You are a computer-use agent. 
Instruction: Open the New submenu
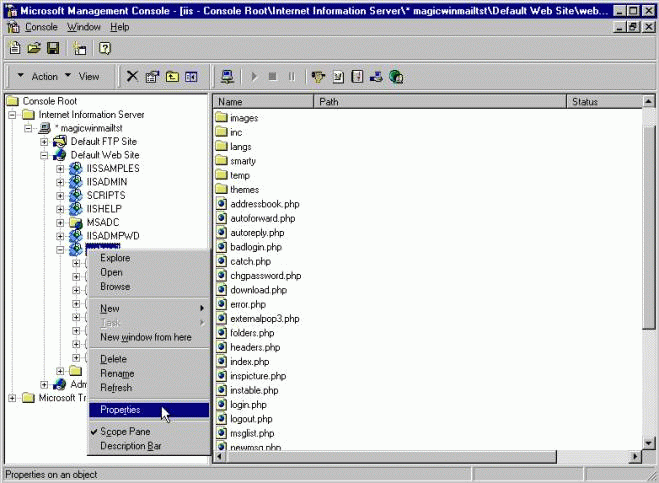pos(149,309)
